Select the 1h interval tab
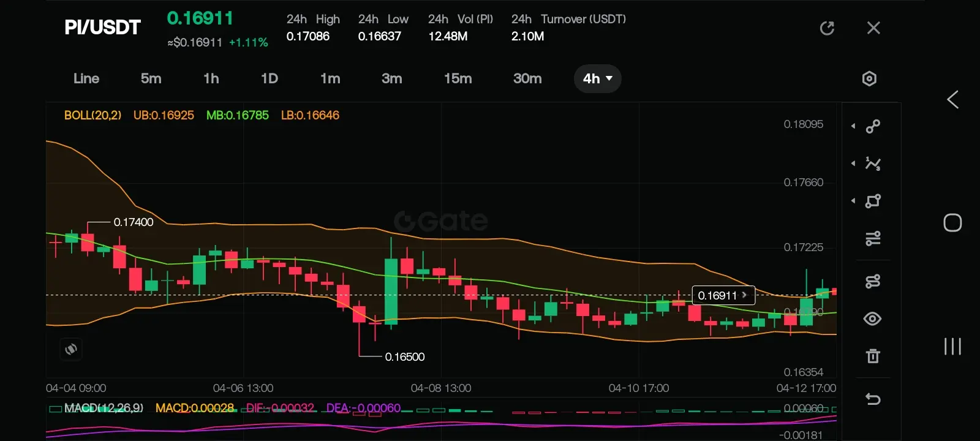This screenshot has width=980, height=441. tap(211, 78)
